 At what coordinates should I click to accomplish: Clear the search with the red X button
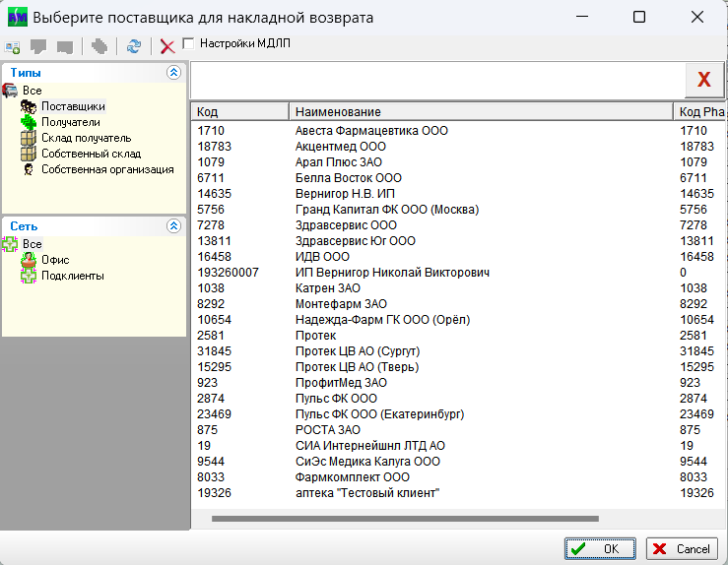coord(703,80)
